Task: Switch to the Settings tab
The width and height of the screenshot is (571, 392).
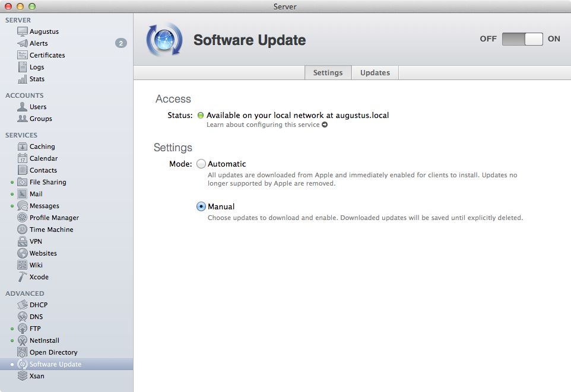Action: pos(328,72)
